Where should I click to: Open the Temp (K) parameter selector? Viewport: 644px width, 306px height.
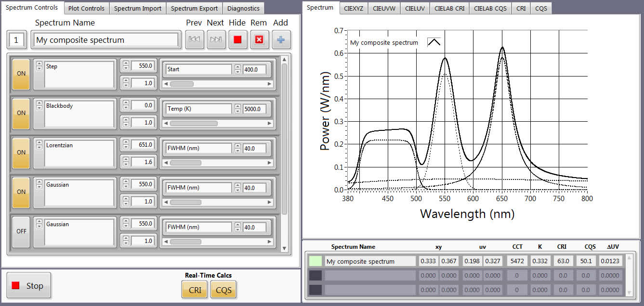[x=198, y=109]
